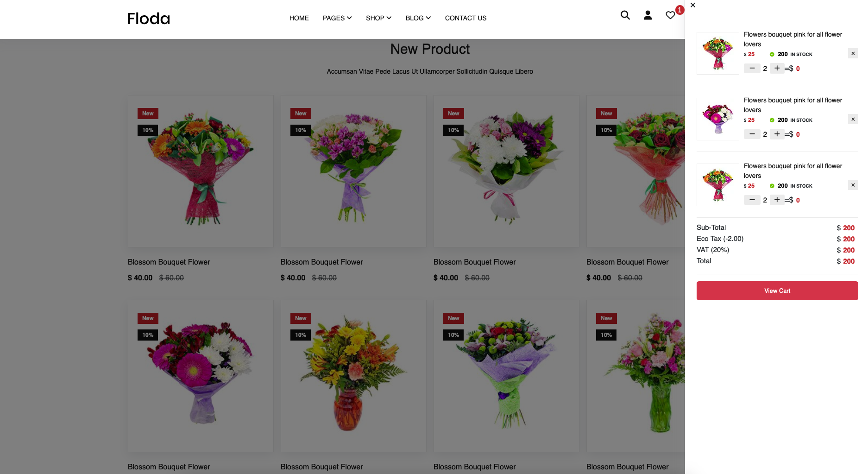The height and width of the screenshot is (474, 868).
Task: Click the first cart item thumbnail image
Action: [717, 53]
